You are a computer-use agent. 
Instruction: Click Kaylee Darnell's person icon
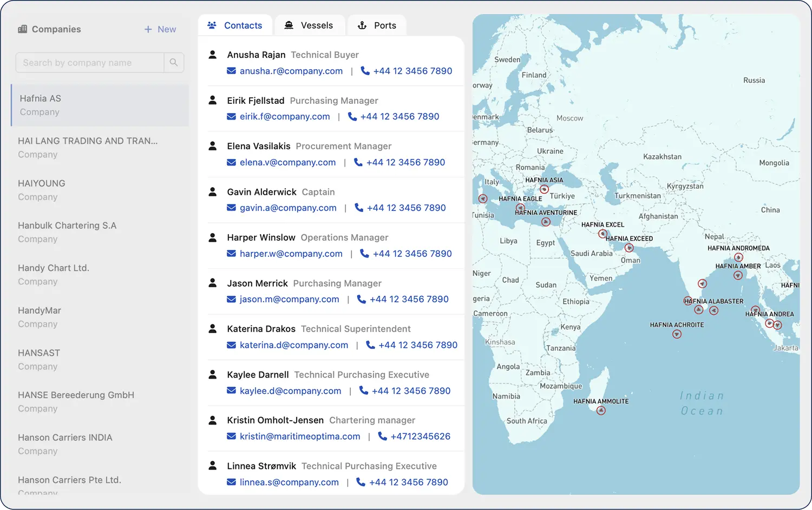(213, 374)
